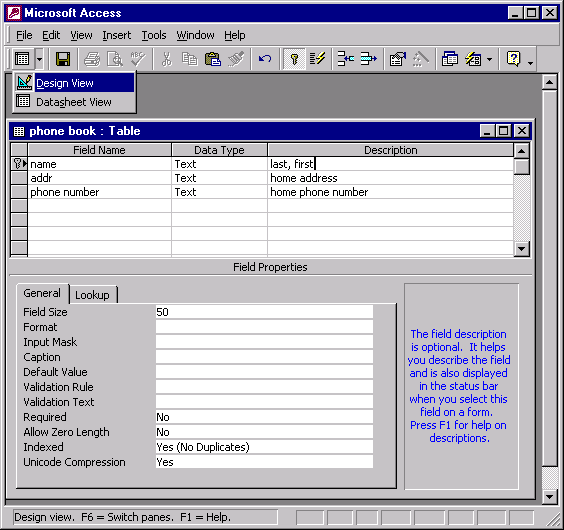This screenshot has height=530, width=564.
Task: Select the row selector of the name field
Action: coord(19,164)
